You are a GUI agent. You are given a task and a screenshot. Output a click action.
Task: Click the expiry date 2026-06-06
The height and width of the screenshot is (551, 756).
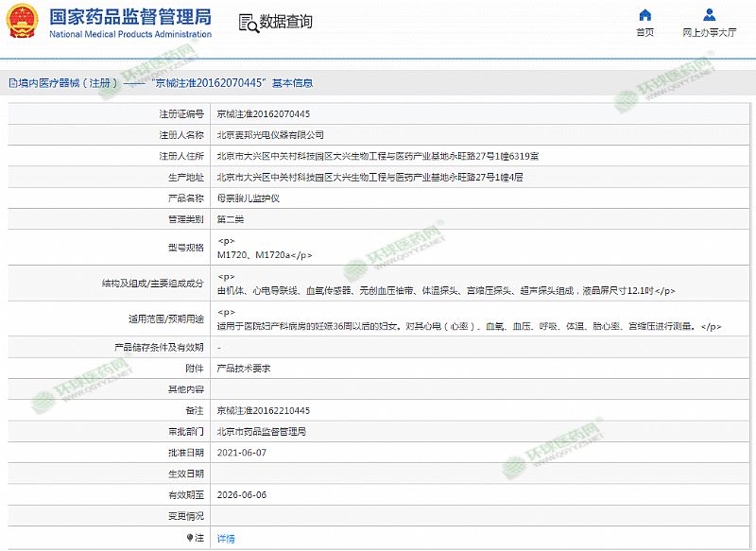(x=241, y=494)
